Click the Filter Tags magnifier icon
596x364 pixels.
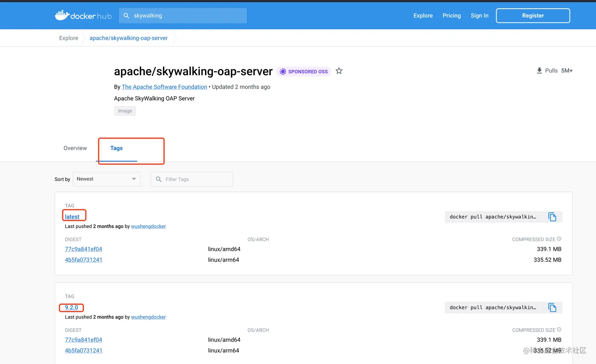tap(159, 179)
